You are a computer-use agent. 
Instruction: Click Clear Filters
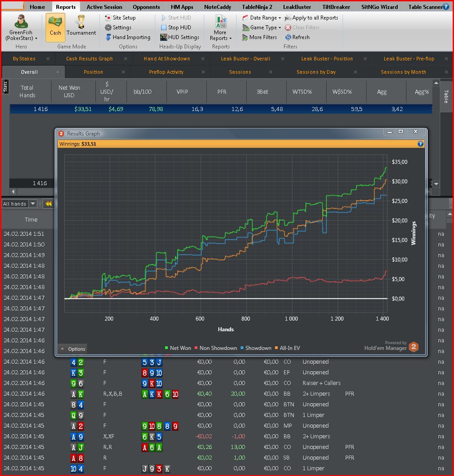pos(302,28)
